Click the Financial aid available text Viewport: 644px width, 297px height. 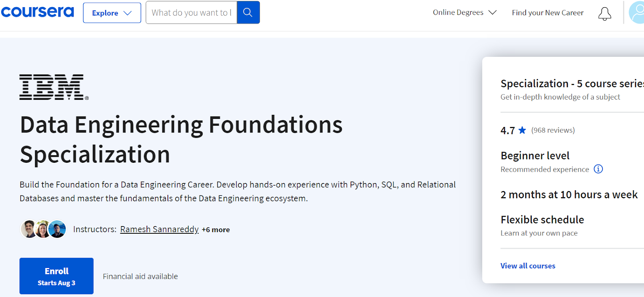pyautogui.click(x=140, y=276)
